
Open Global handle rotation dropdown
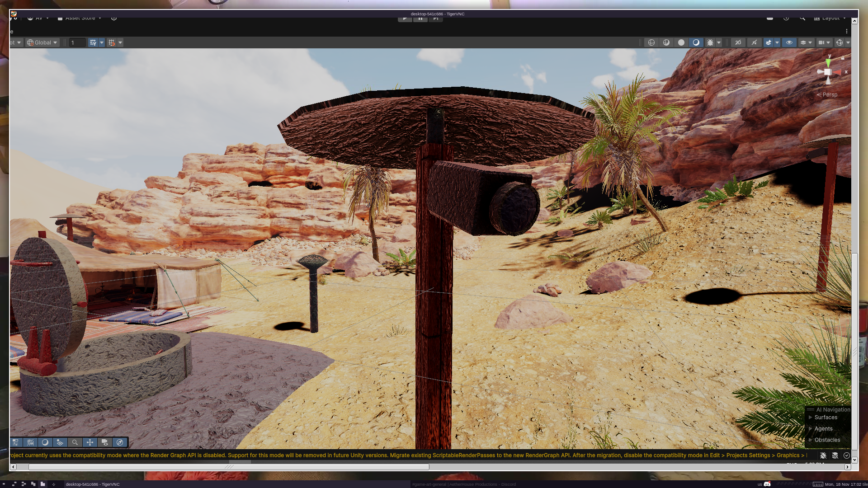[42, 42]
